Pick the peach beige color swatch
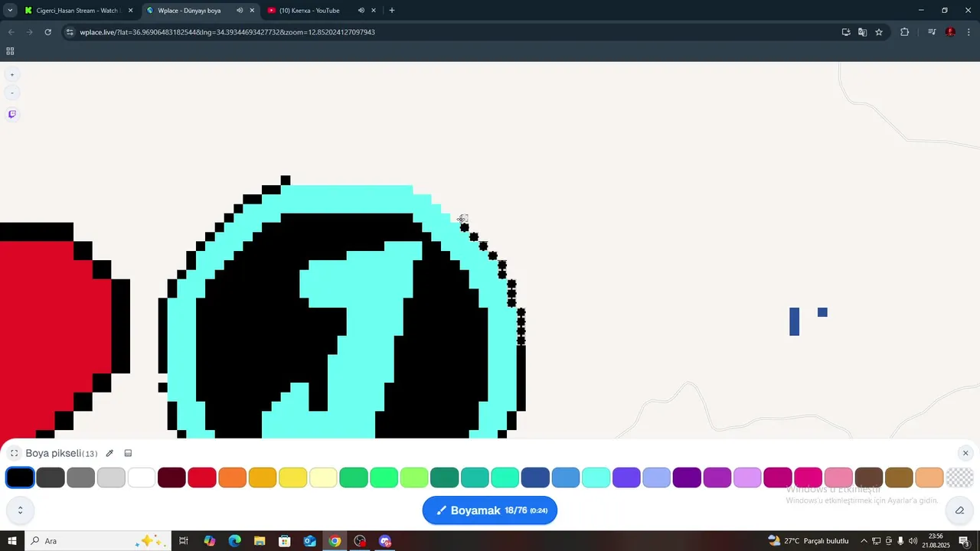The height and width of the screenshot is (551, 980). (x=929, y=478)
